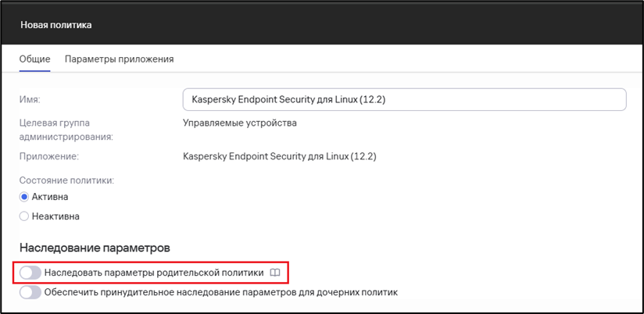Screen dimensions: 644x314
Task: Toggle Наследовать параметры родительской политики switch
Action: pos(30,273)
